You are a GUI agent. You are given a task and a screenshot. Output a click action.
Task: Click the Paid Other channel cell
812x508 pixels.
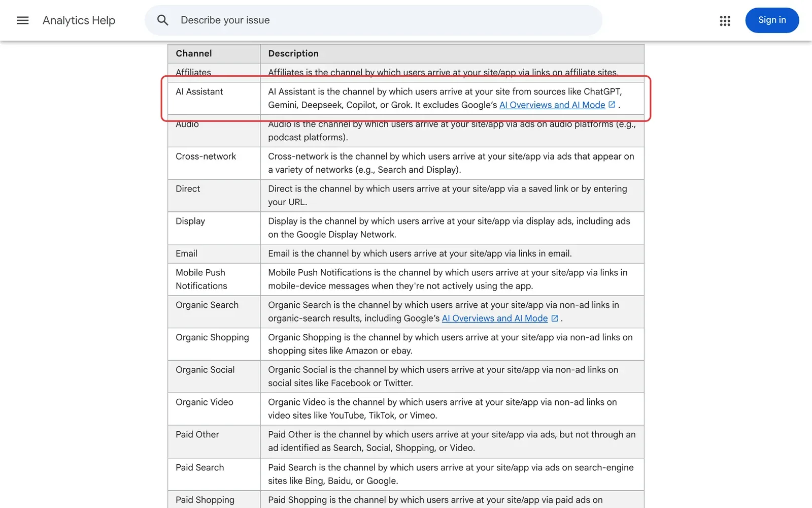point(214,441)
